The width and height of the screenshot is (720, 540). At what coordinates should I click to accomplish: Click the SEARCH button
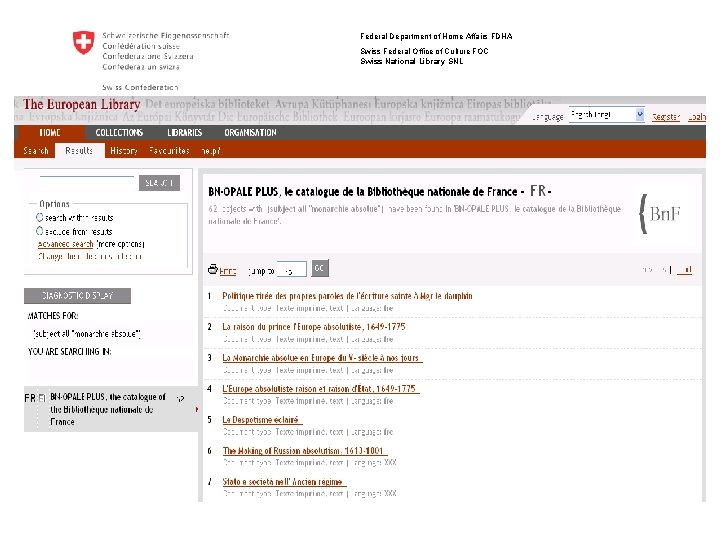pos(159,183)
